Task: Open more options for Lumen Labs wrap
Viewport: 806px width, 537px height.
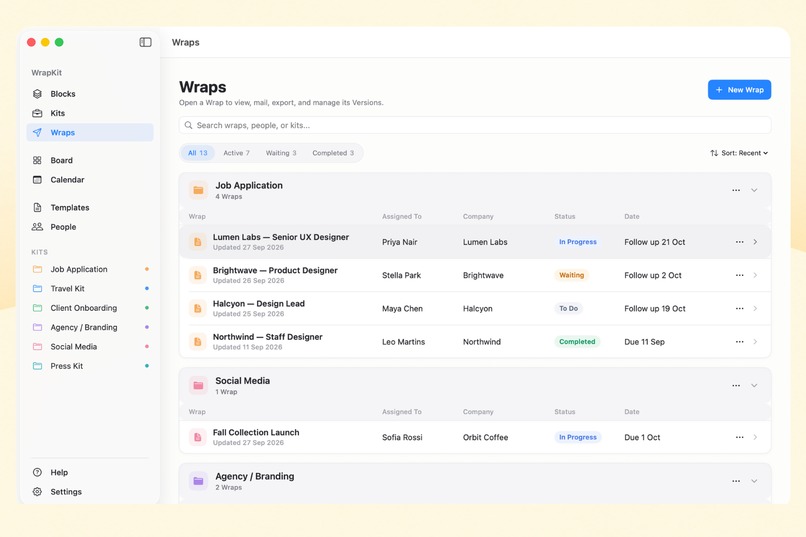Action: [x=739, y=242]
